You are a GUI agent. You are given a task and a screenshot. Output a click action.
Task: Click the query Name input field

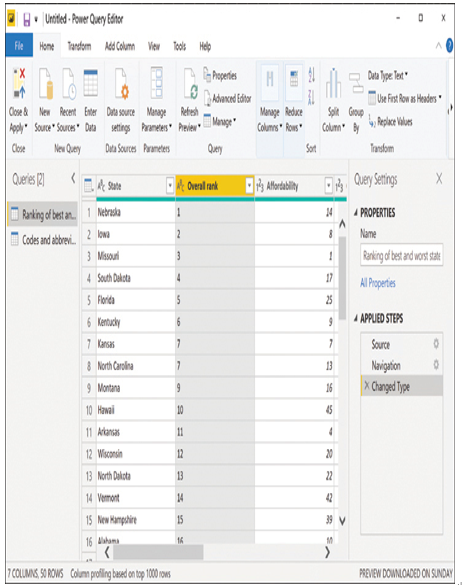(401, 255)
